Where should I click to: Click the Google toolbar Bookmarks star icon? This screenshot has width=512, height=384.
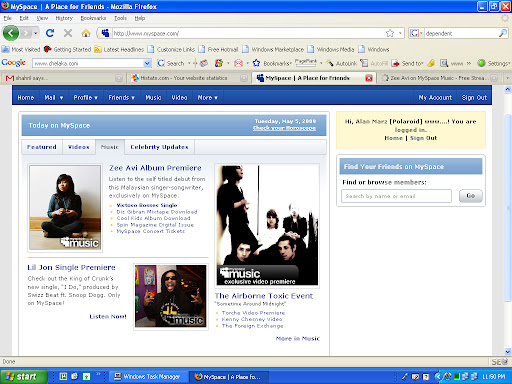[256, 63]
